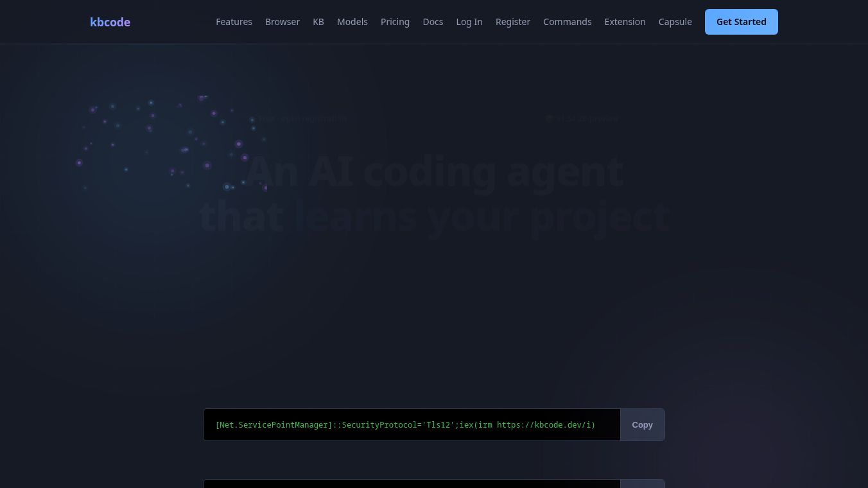The image size is (868, 488).
Task: Open the Extension page link
Action: coord(625,22)
